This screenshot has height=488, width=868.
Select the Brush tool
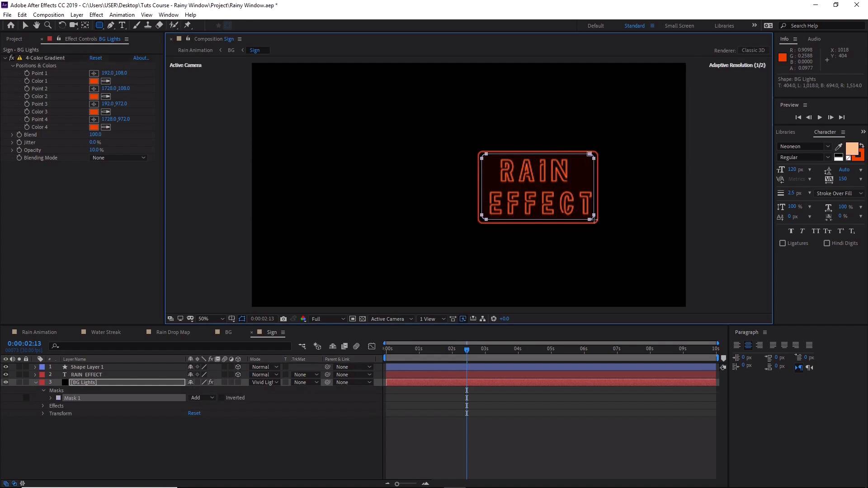(x=137, y=25)
